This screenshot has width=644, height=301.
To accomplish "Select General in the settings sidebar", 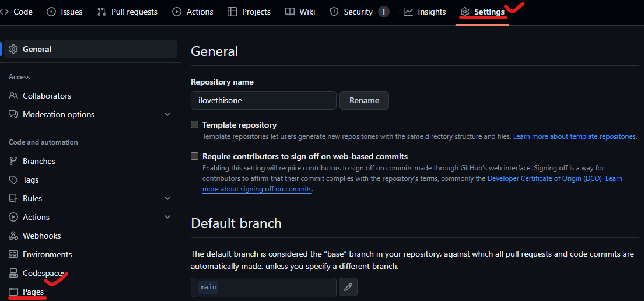I will pyautogui.click(x=90, y=49).
